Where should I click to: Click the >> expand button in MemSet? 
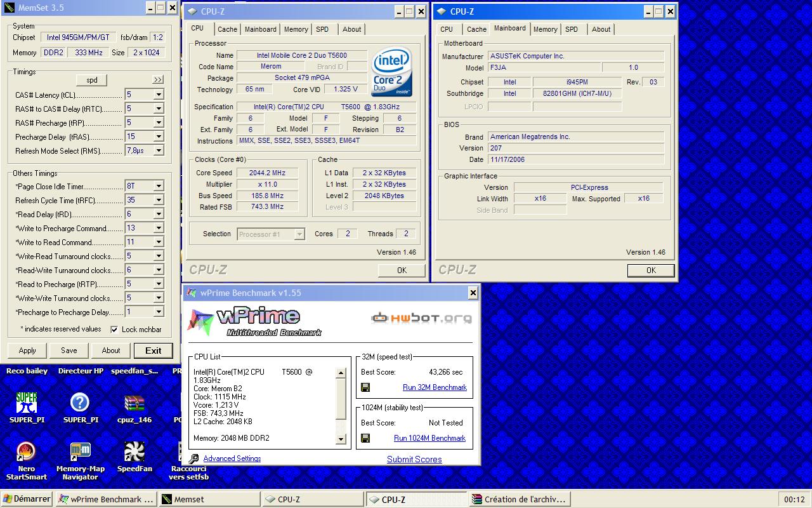(x=158, y=80)
